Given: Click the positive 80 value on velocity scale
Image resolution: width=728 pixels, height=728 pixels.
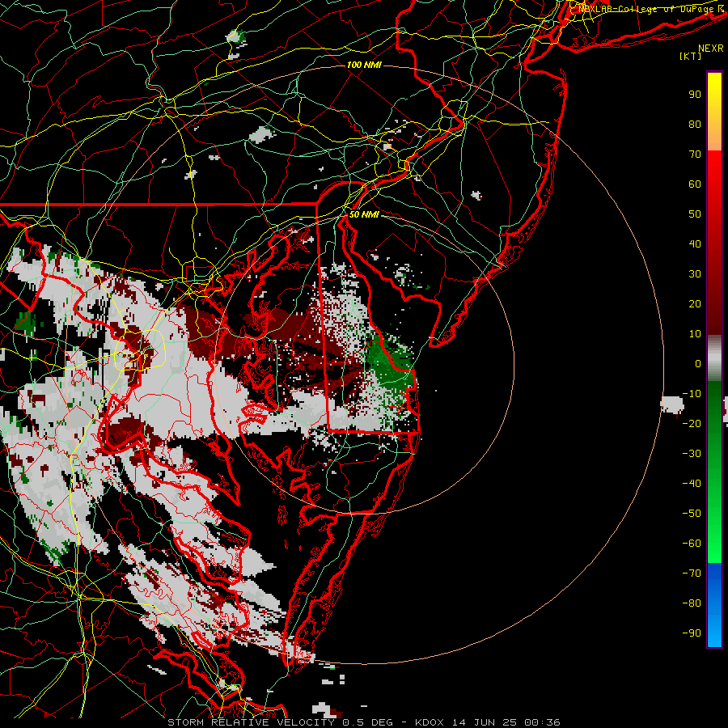Looking at the screenshot, I should [695, 124].
